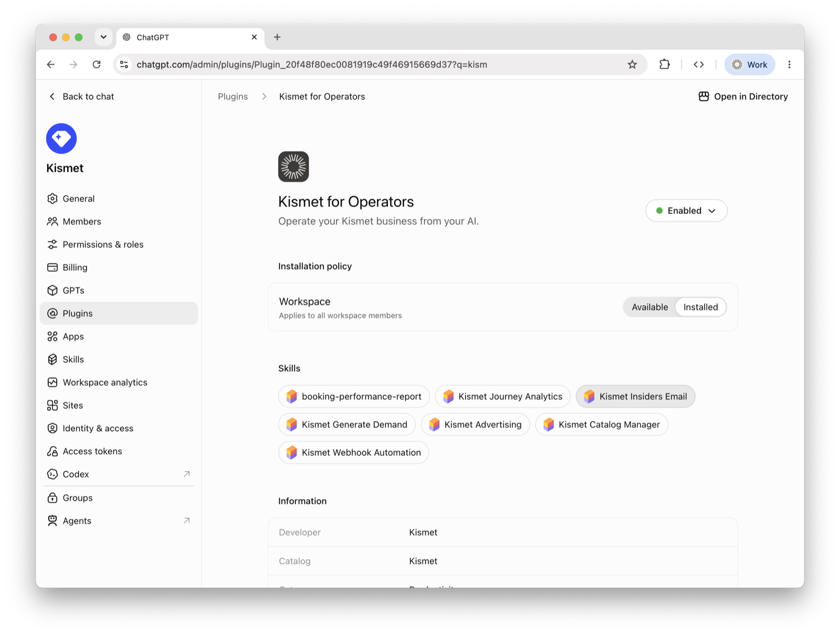Reload the page with the refresh icon
Screen dimensions: 840x635
point(97,65)
